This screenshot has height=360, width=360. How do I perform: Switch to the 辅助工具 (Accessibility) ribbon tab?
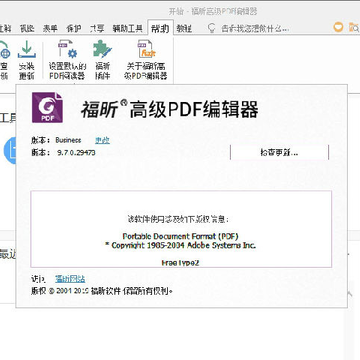[x=127, y=29]
